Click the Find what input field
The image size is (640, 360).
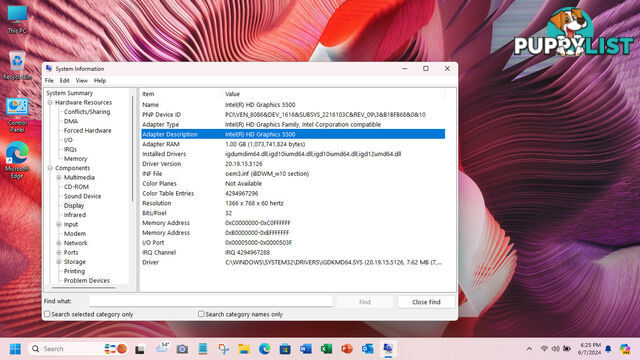click(211, 301)
